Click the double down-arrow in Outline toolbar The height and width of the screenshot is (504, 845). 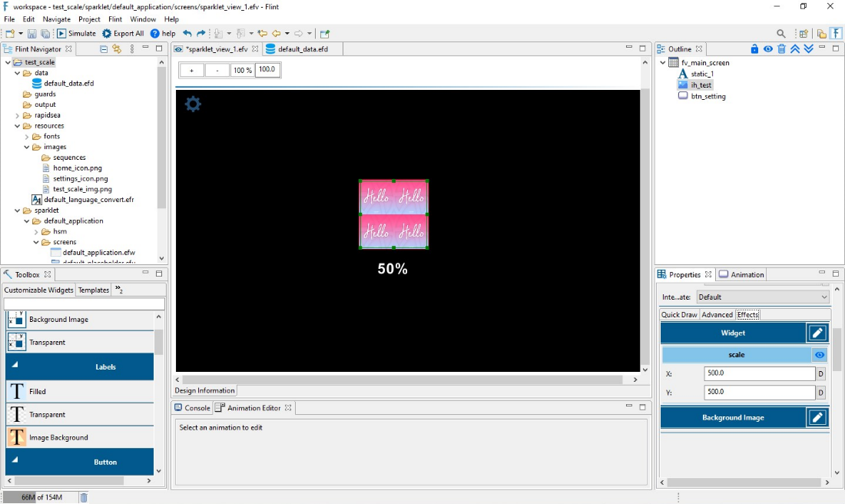[808, 49]
